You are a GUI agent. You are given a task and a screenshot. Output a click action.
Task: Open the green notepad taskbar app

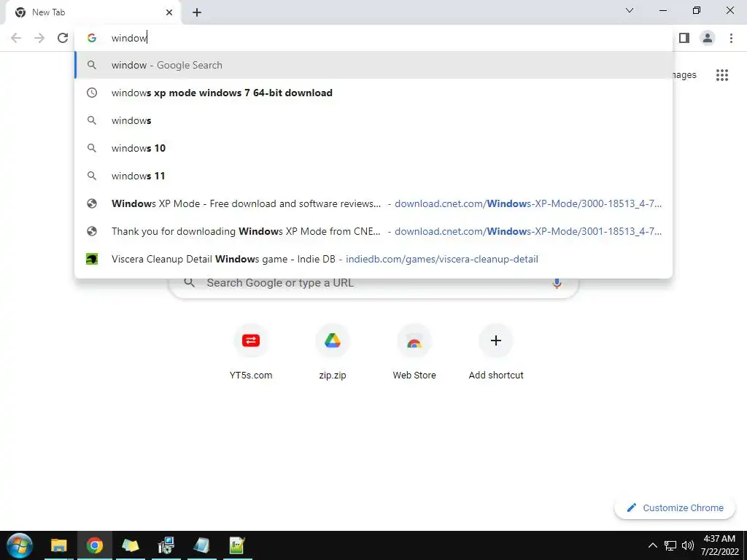237,545
